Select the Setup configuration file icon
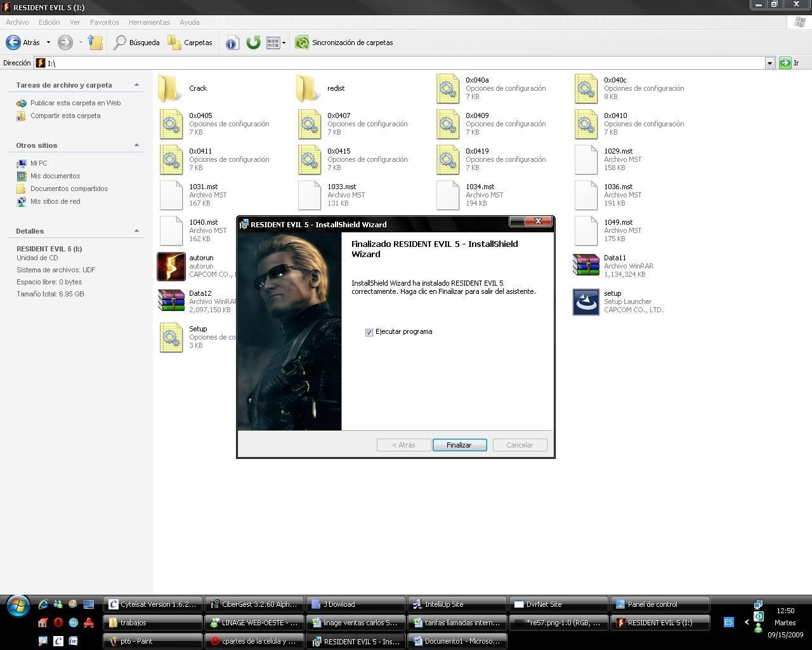Image resolution: width=812 pixels, height=650 pixels. pyautogui.click(x=171, y=337)
